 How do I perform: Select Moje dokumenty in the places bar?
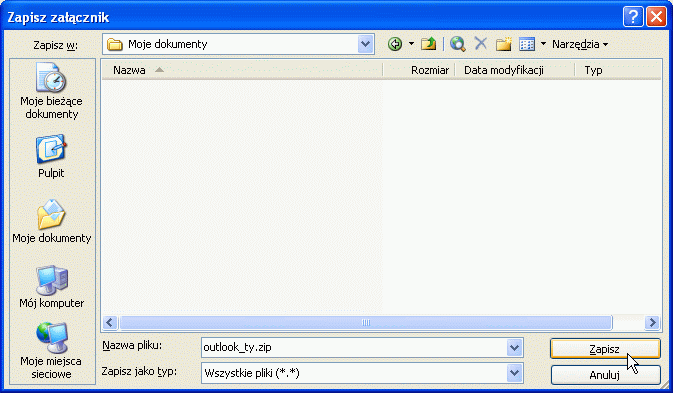pos(52,222)
